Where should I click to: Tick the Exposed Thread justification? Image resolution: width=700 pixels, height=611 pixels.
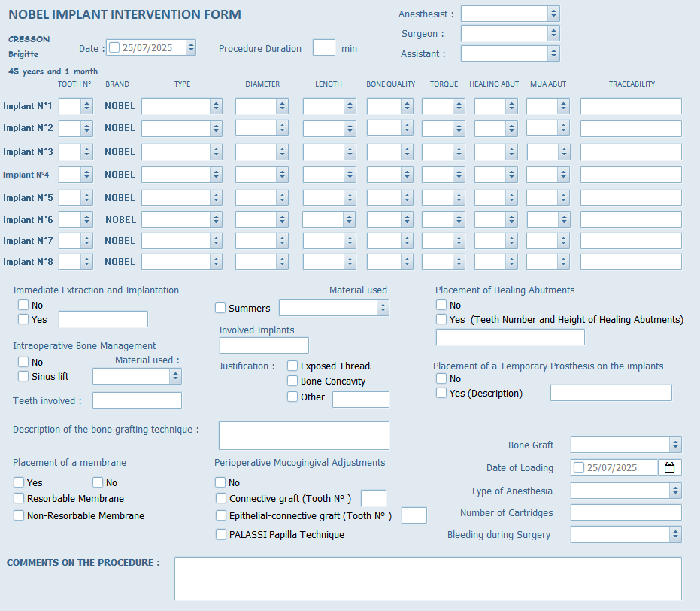pyautogui.click(x=292, y=366)
